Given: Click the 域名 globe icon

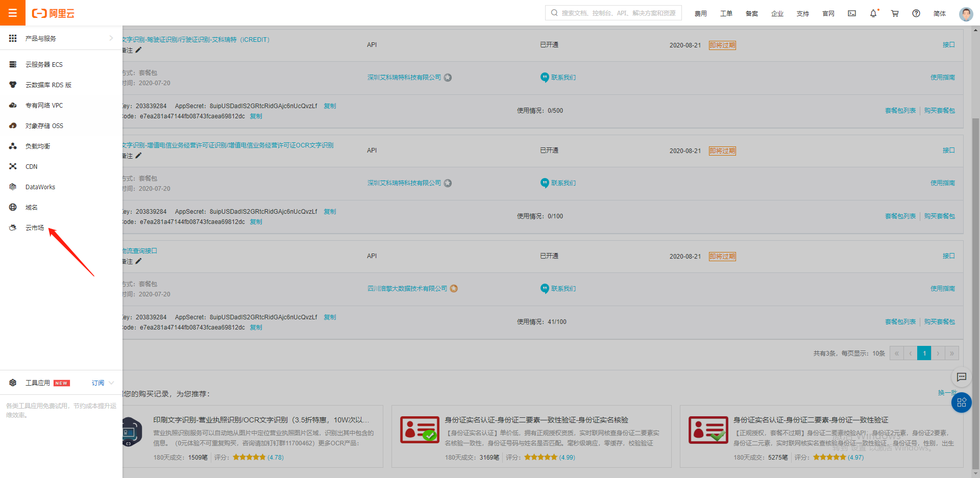Looking at the screenshot, I should click(x=13, y=207).
